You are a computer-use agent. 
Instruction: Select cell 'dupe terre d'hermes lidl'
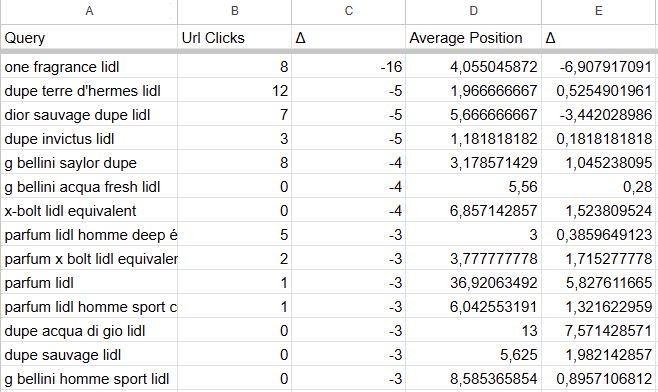[89, 91]
